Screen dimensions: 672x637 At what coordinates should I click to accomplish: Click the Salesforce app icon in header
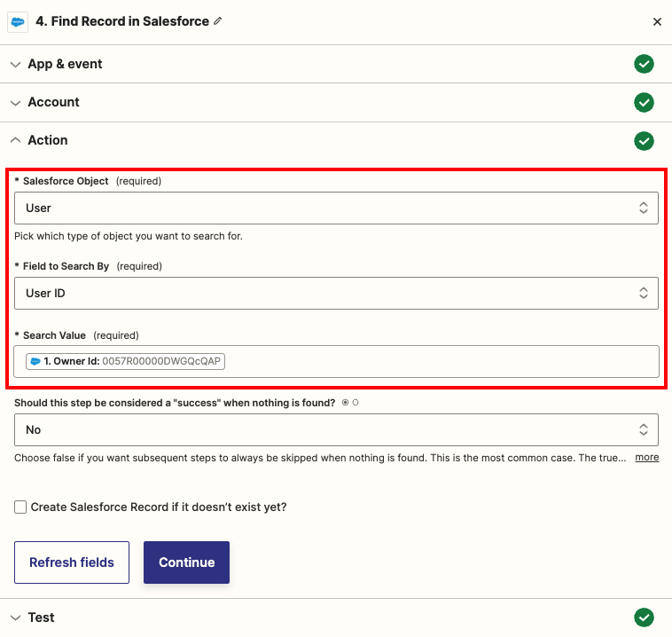click(x=18, y=22)
